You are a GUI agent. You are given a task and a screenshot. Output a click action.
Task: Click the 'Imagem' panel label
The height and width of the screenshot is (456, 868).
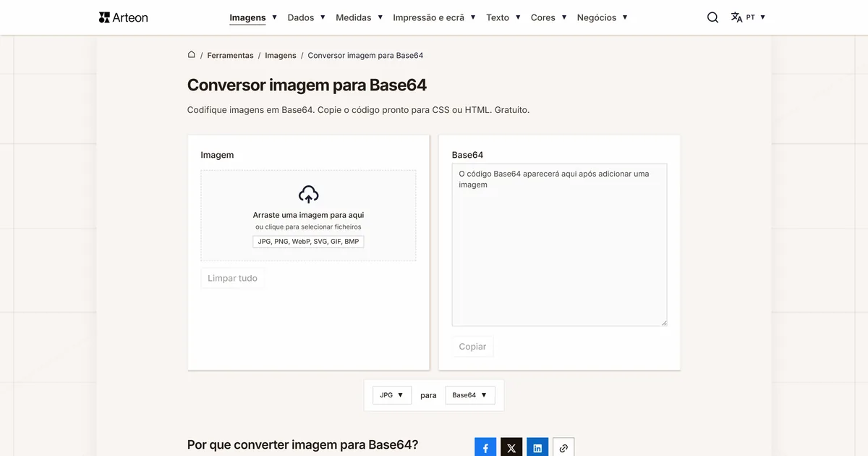pyautogui.click(x=217, y=155)
